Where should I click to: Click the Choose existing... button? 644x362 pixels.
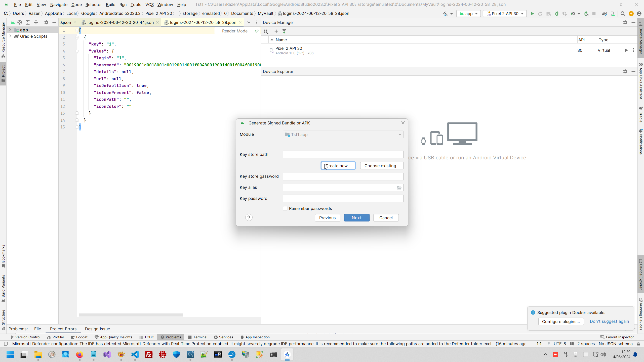click(381, 166)
